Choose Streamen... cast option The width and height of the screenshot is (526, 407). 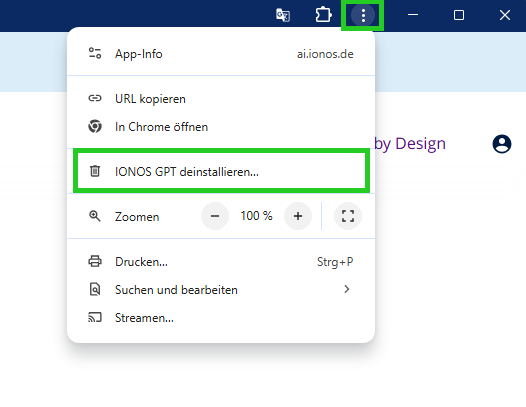click(221, 317)
